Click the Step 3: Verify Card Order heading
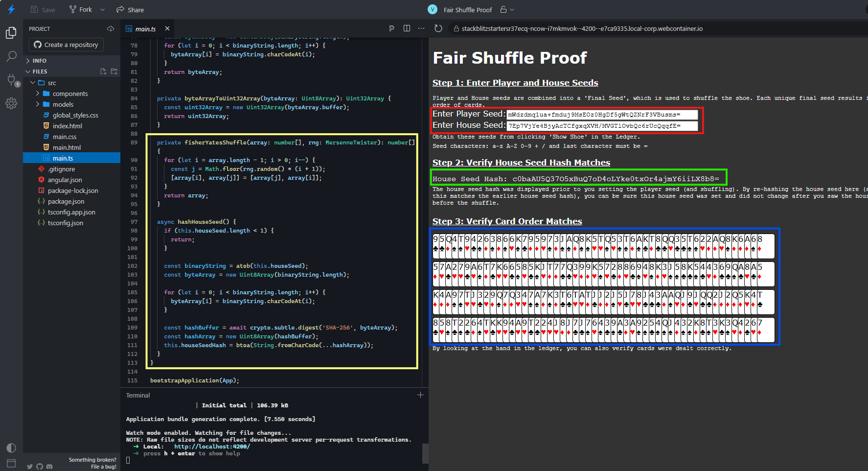This screenshot has width=868, height=471. [x=507, y=221]
